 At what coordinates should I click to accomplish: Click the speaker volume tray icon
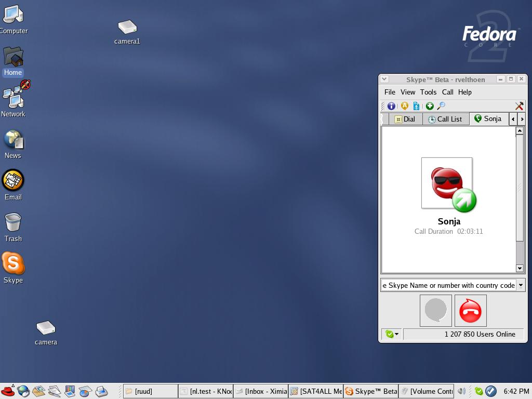tap(461, 391)
